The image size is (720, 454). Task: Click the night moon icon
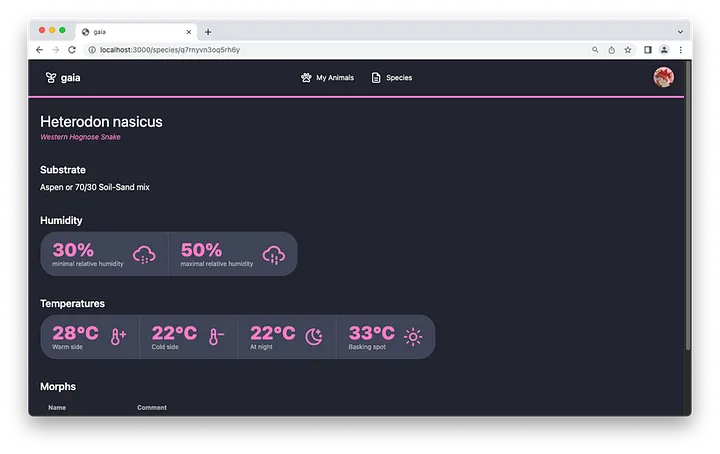point(314,336)
